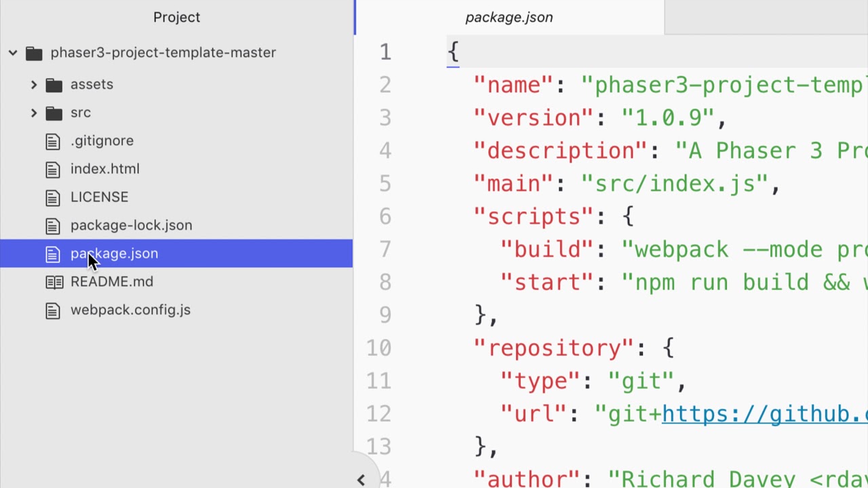The image size is (868, 488).
Task: Collapse the phaser3-project-template-master root folder
Action: point(13,52)
